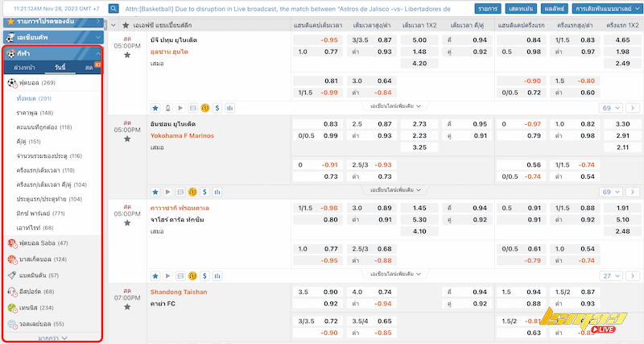
Task: Click the Attn basketball announcement ticker text
Action: (287, 9)
